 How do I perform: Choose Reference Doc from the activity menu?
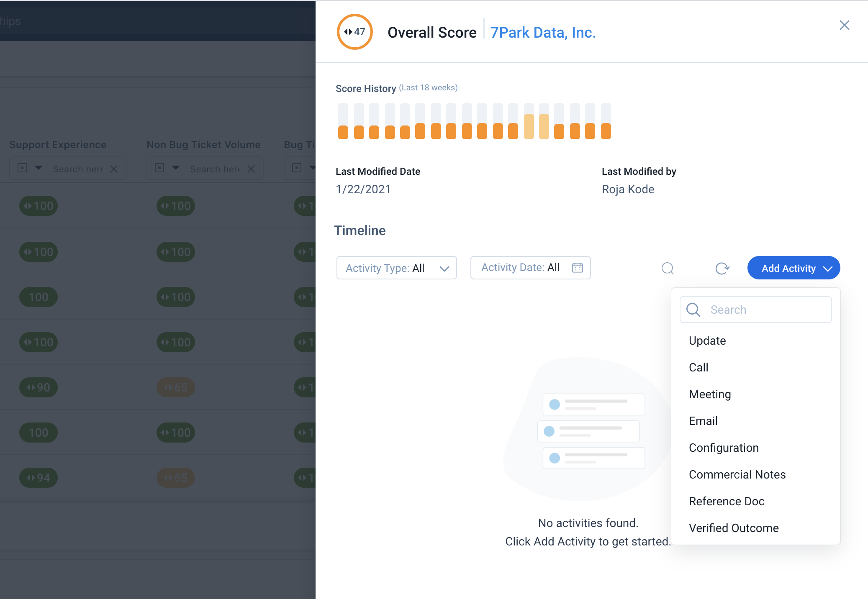[755, 501]
